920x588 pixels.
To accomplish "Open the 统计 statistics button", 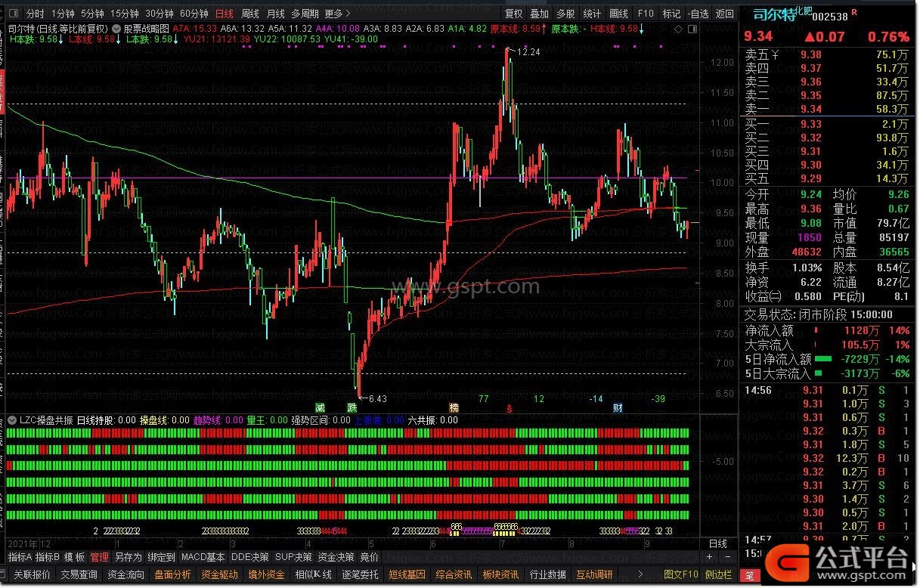I will [x=593, y=14].
